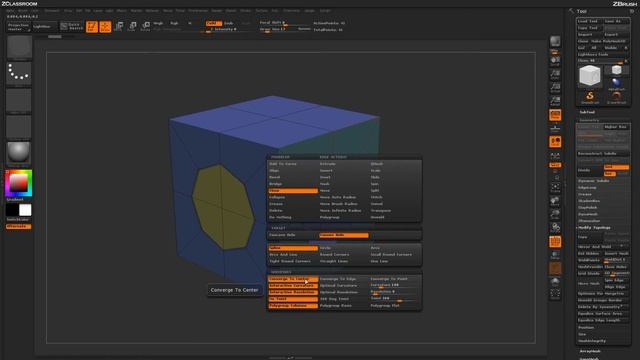Click Load Tool button
The image size is (640, 360).
(590, 21)
